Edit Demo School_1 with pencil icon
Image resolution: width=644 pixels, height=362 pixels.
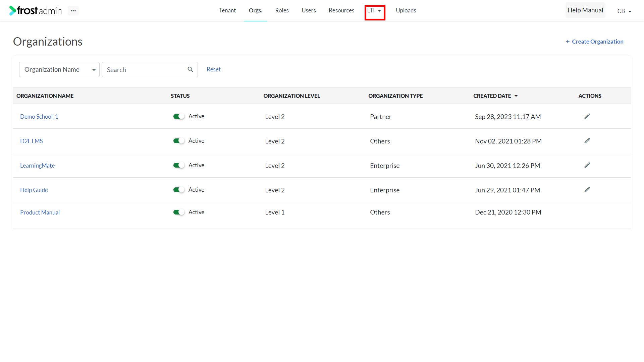click(587, 116)
